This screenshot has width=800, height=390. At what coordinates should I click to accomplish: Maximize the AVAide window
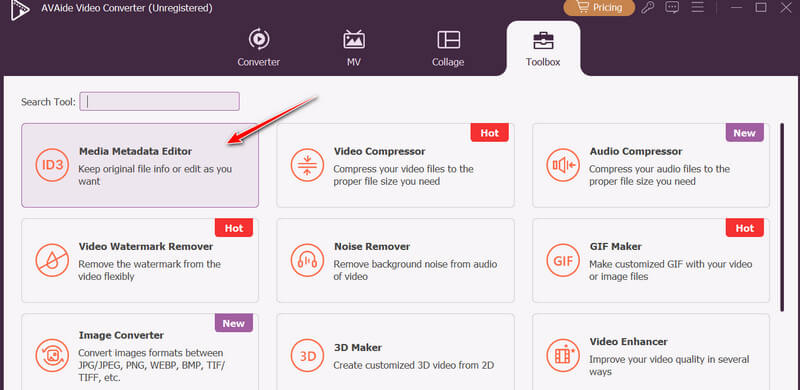[x=761, y=8]
